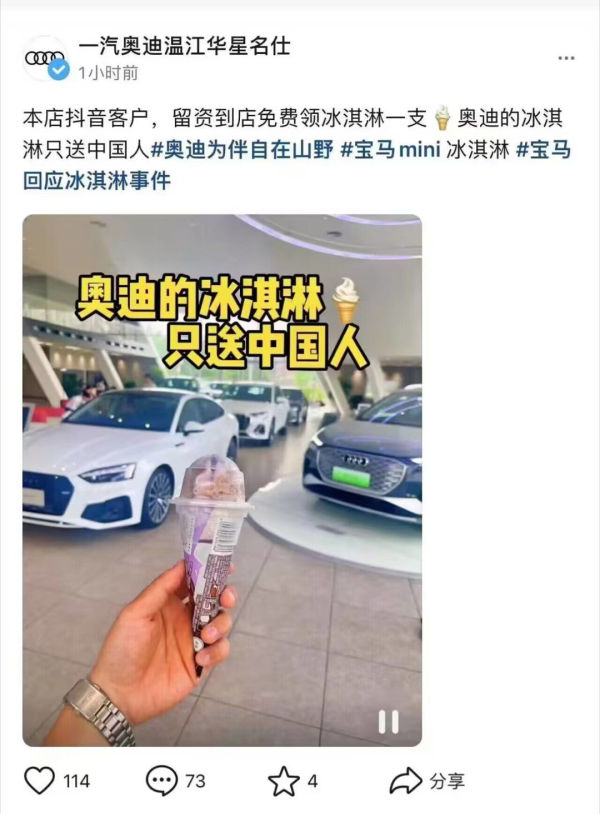Favorite the post with star icon
The width and height of the screenshot is (600, 814).
coord(283,781)
